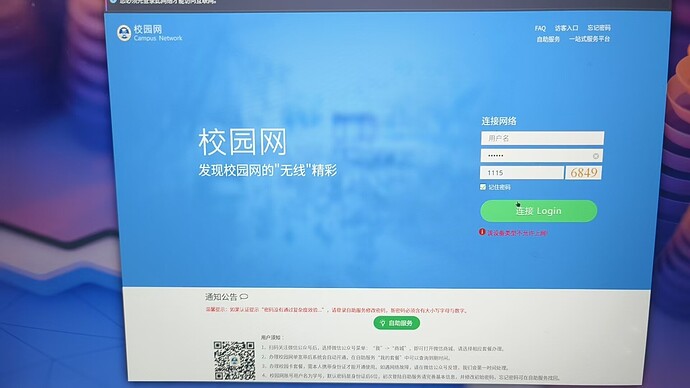
Task: Click the 通知公告 speech bubble icon
Action: pyautogui.click(x=244, y=296)
